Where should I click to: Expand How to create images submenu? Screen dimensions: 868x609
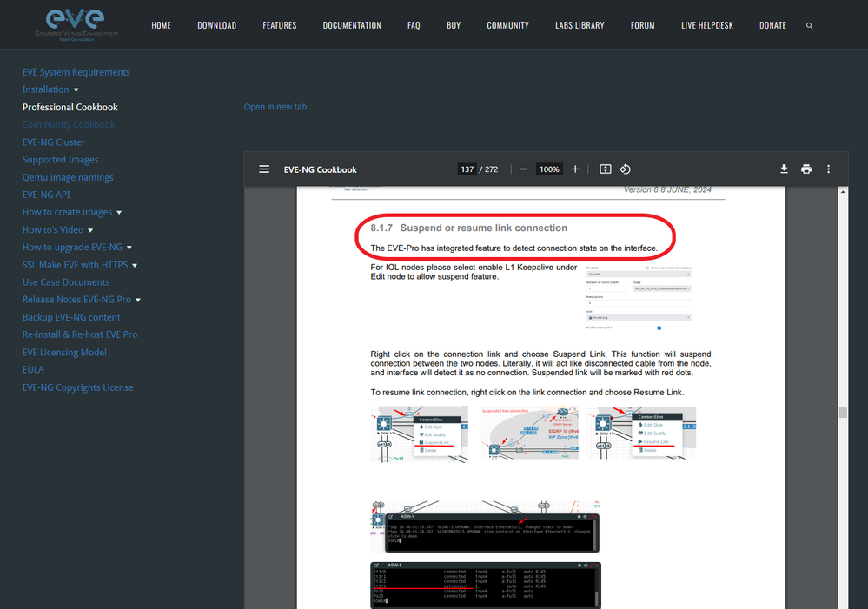pyautogui.click(x=119, y=213)
